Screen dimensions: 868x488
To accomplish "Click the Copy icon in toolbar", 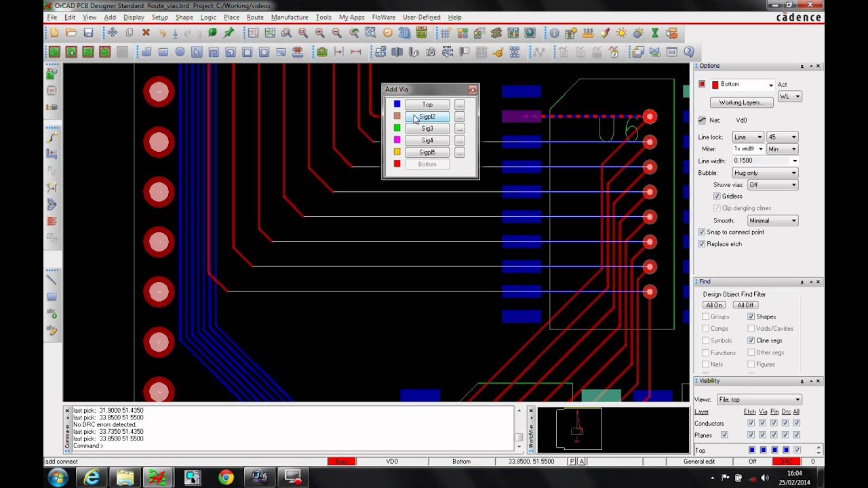I will pos(130,33).
